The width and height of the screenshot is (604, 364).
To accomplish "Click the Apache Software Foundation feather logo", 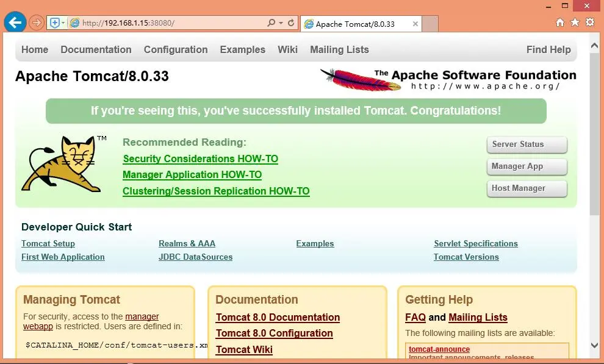I will coord(448,79).
